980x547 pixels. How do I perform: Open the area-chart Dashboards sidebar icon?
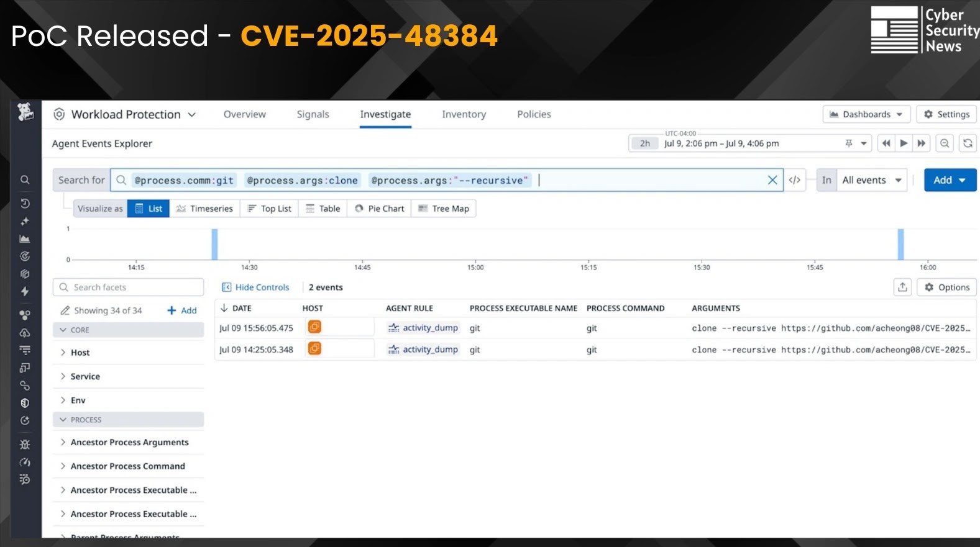pos(25,239)
